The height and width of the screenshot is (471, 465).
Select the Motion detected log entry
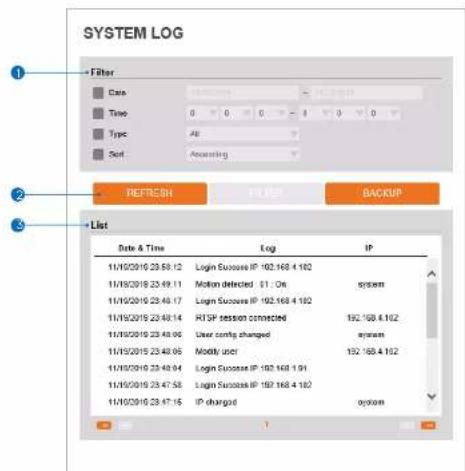click(x=260, y=284)
